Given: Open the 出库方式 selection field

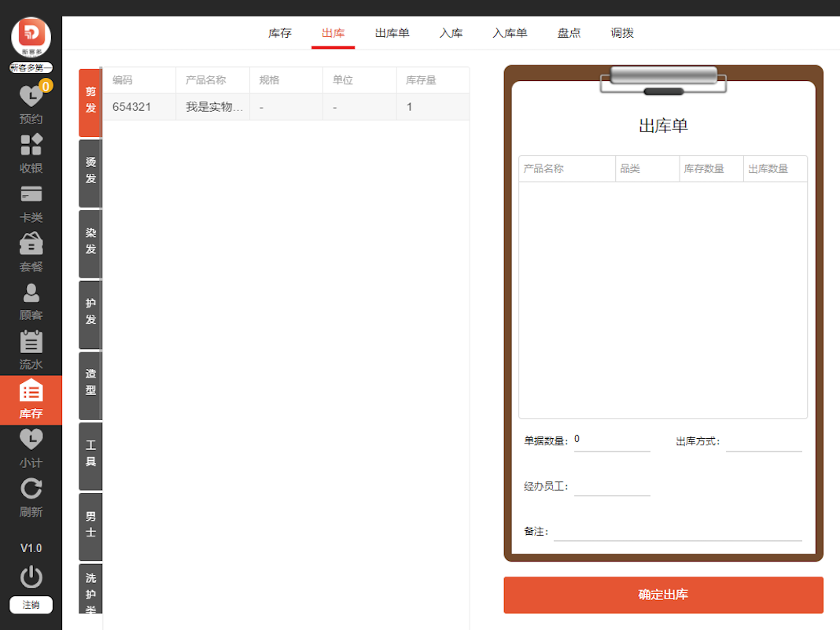Looking at the screenshot, I should [763, 442].
